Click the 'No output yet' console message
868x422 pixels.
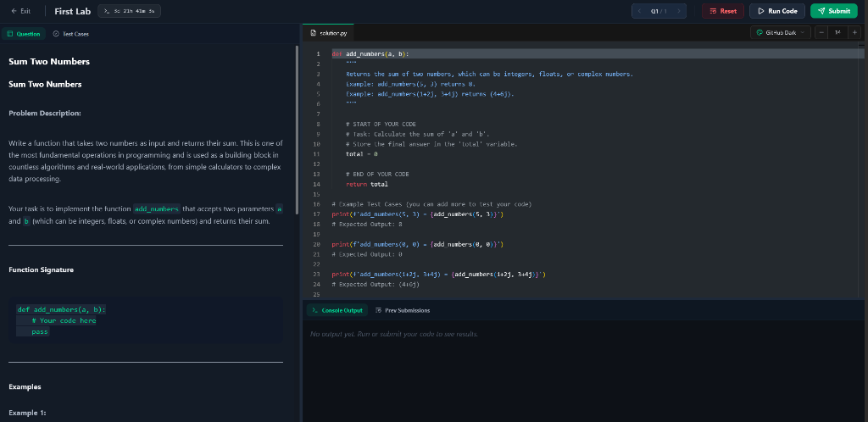[394, 334]
